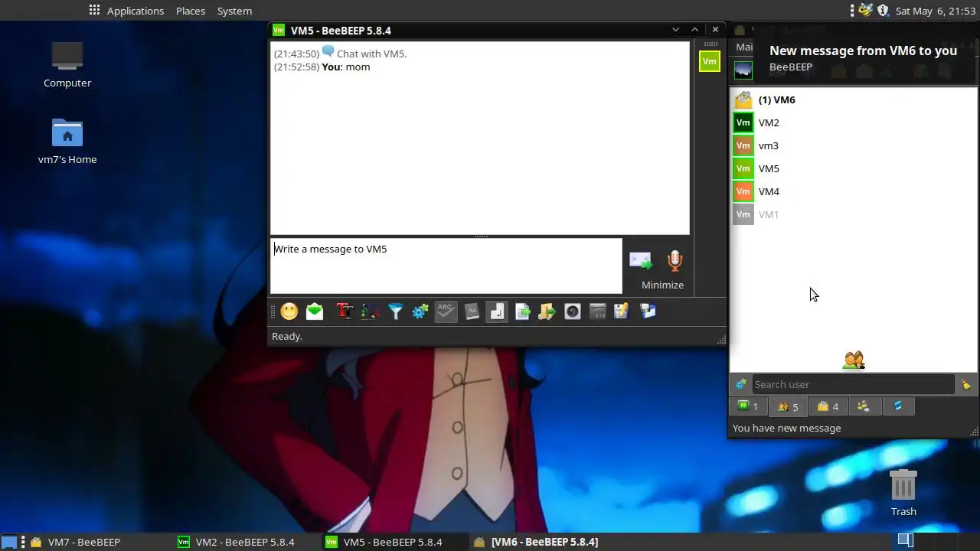Click the notepad-with-pencil icon

coord(621,311)
